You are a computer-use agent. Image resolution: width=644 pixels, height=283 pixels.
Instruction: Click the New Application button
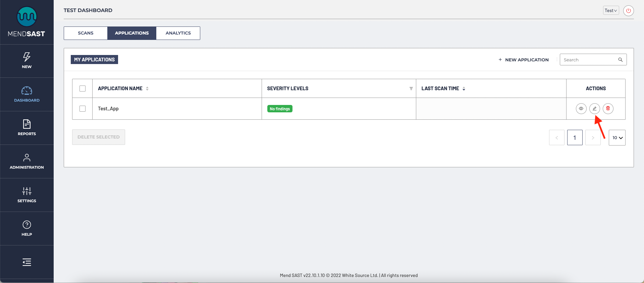[x=524, y=60]
